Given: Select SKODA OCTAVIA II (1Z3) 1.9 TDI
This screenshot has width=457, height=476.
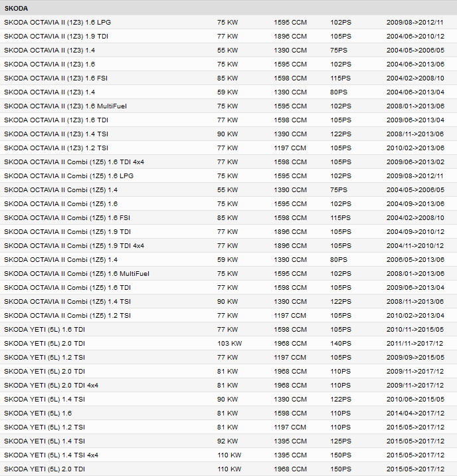Looking at the screenshot, I should (x=228, y=37).
